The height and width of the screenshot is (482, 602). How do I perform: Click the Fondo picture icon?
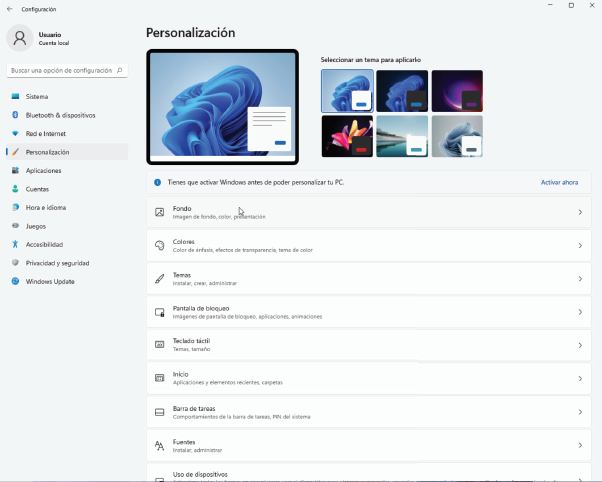tap(159, 212)
